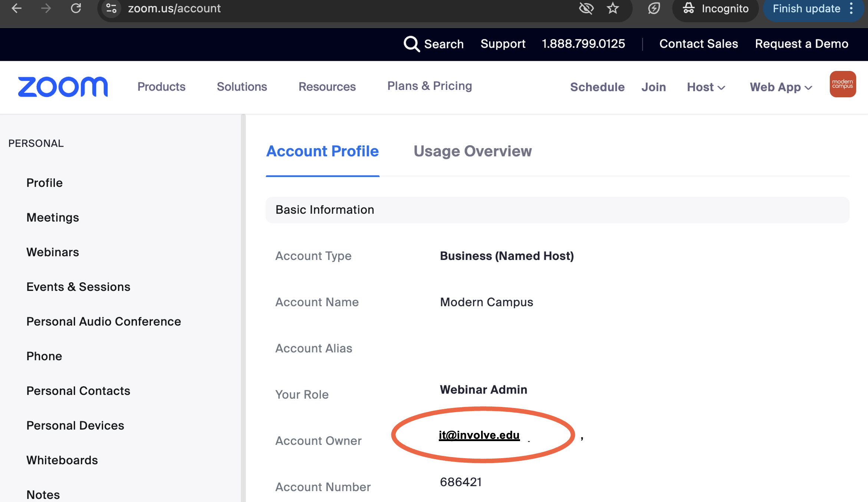The width and height of the screenshot is (868, 502).
Task: Expand the Host dropdown
Action: 706,87
